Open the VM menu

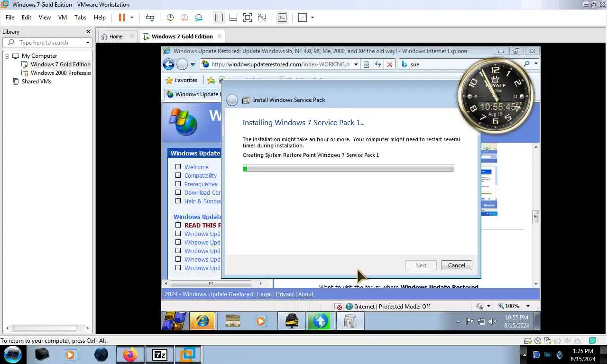[x=63, y=18]
